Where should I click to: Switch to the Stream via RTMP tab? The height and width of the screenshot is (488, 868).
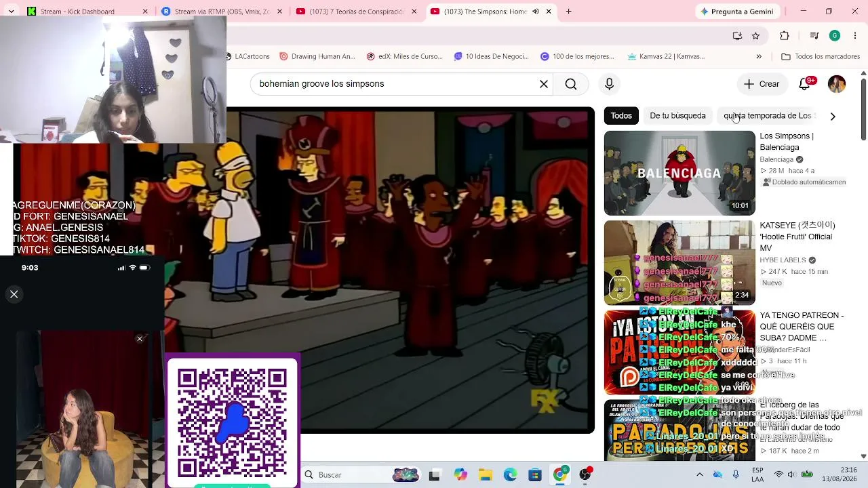coord(220,12)
